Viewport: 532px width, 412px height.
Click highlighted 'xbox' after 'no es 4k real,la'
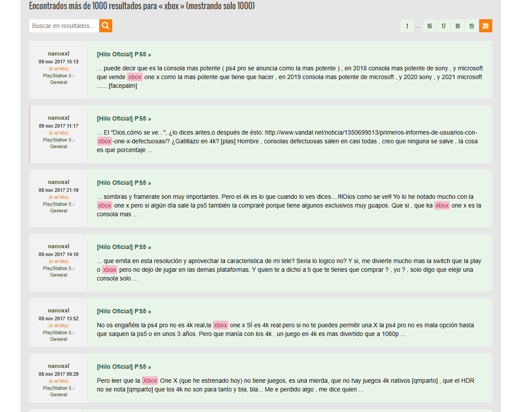point(221,325)
